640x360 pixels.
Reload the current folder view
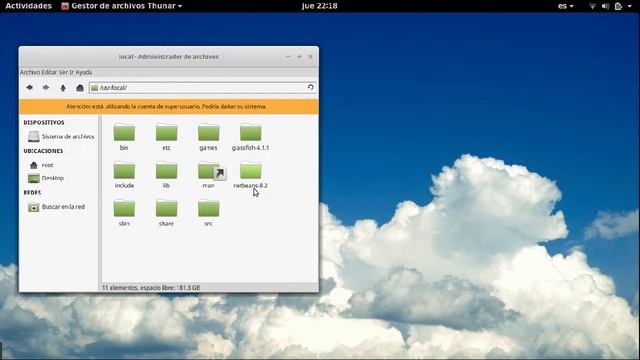point(311,87)
